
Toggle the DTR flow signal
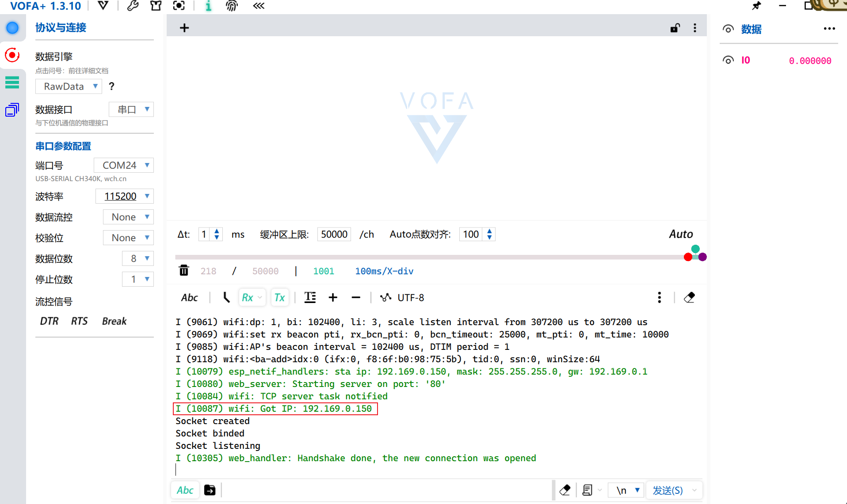click(x=49, y=321)
